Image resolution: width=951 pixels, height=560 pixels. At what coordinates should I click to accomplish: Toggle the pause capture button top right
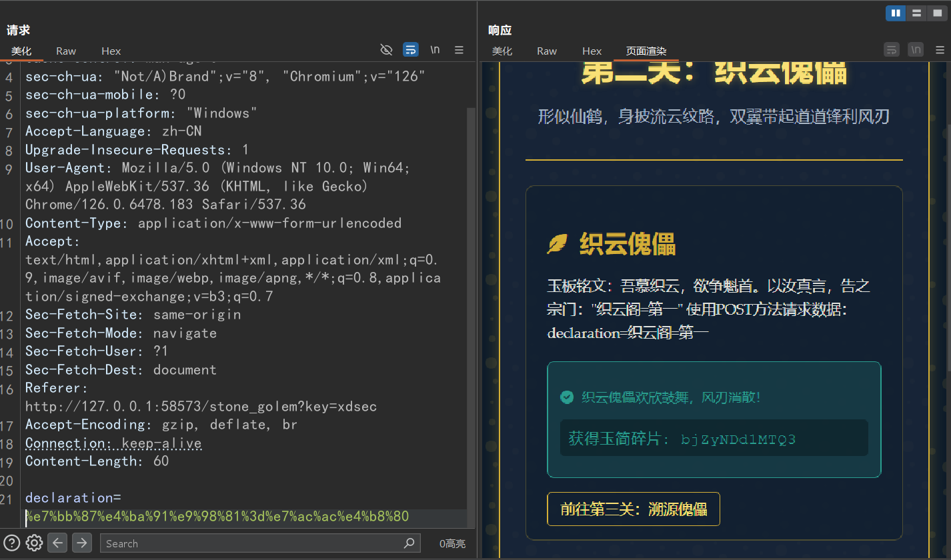(x=896, y=13)
